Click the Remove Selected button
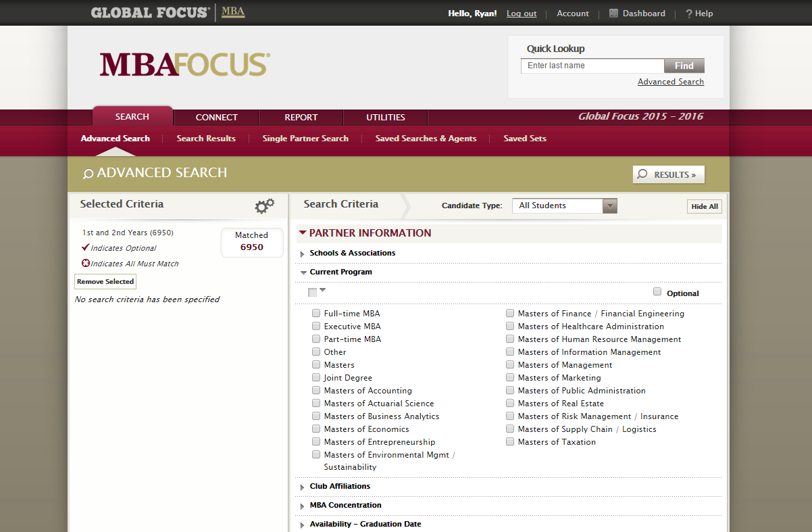Viewport: 812px width, 532px height. point(105,281)
